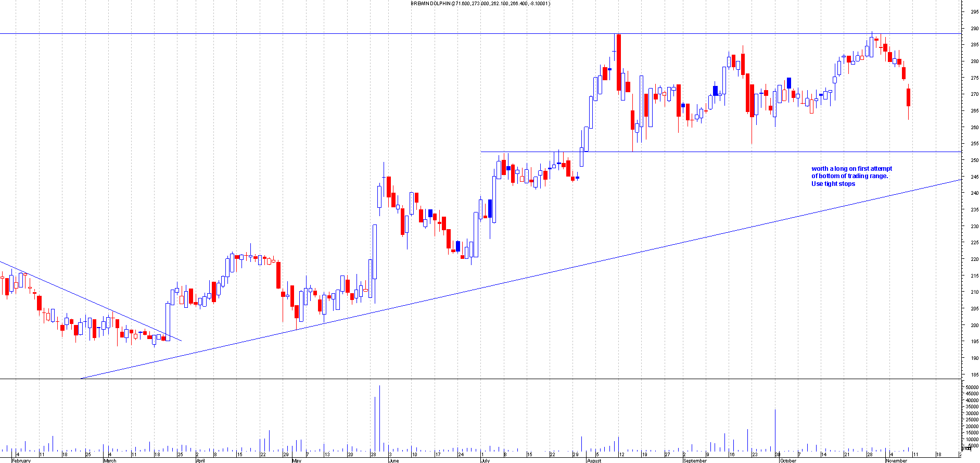Select the descending trendline over February–March

pyautogui.click(x=88, y=301)
